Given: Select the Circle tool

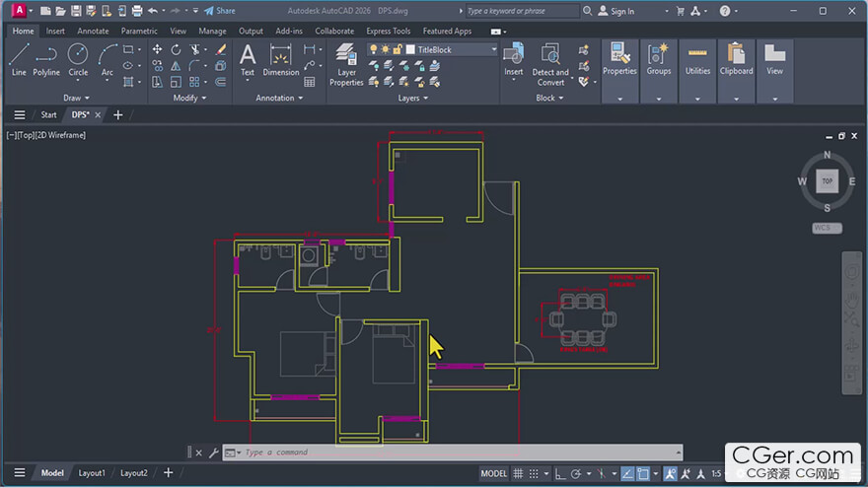Looking at the screenshot, I should pos(78,60).
